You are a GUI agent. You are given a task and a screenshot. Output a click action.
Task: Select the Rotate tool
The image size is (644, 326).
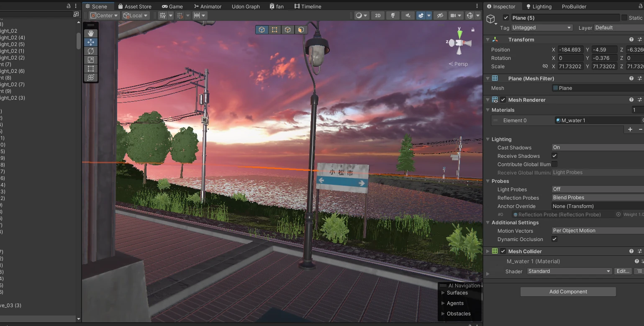tap(91, 51)
